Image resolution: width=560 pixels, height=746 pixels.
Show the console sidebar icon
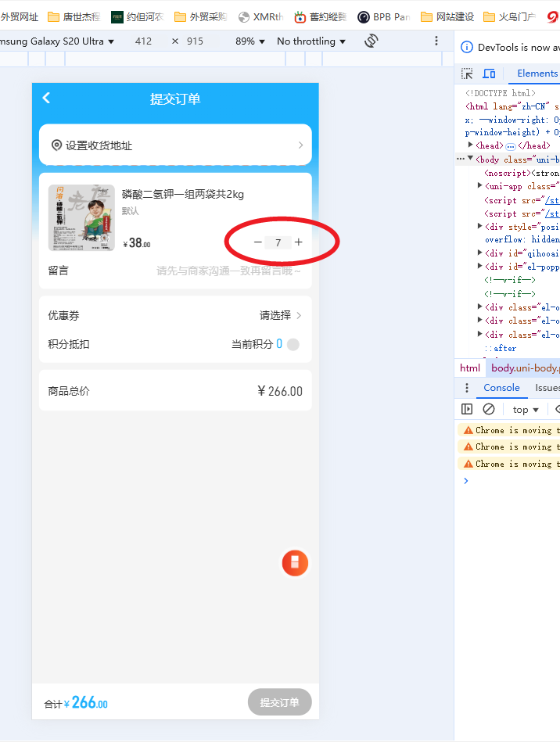(467, 409)
